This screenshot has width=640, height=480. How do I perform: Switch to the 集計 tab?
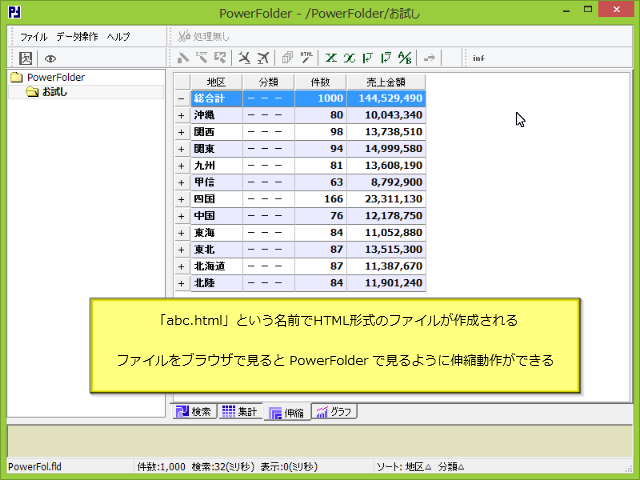[x=240, y=411]
